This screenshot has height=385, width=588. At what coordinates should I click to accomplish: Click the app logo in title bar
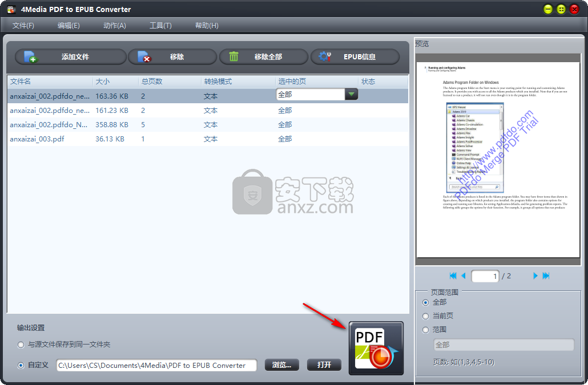[x=11, y=9]
